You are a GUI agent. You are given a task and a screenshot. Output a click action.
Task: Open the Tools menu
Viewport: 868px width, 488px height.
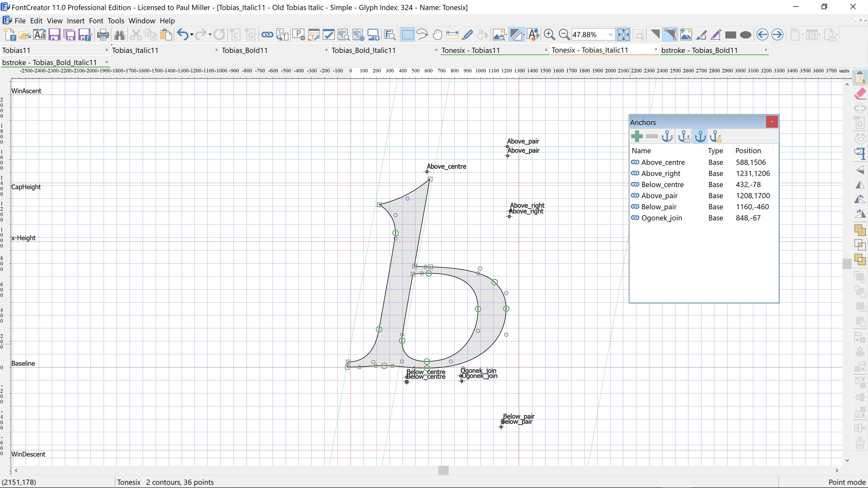(116, 21)
